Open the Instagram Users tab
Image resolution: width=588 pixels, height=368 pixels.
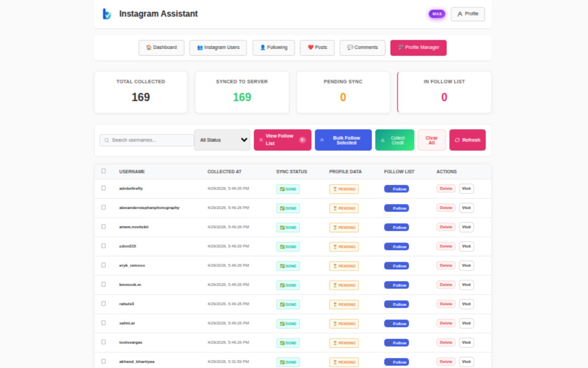coord(218,48)
